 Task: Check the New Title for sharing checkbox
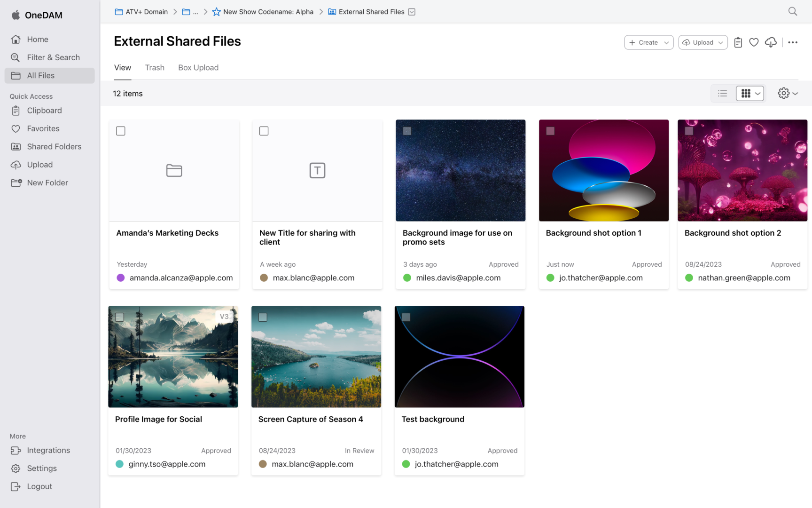click(x=264, y=131)
